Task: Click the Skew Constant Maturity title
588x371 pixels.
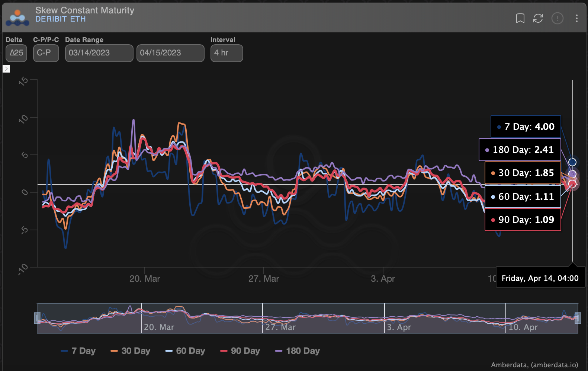Action: pyautogui.click(x=85, y=10)
